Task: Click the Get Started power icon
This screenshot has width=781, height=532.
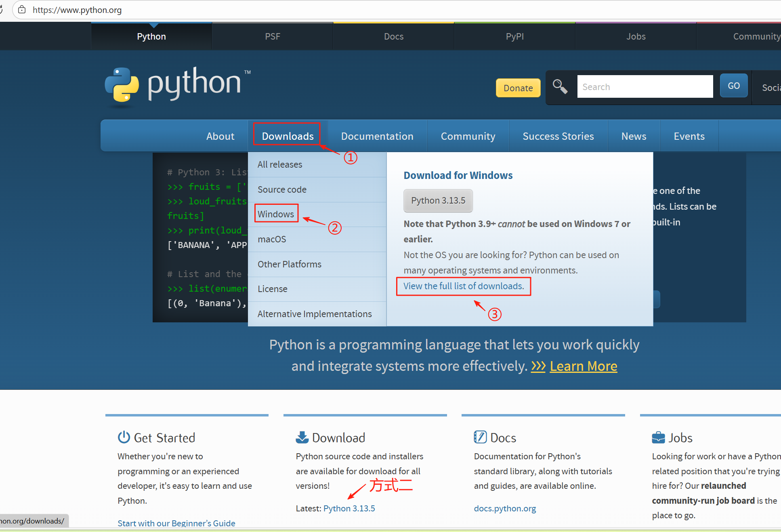Action: 124,437
